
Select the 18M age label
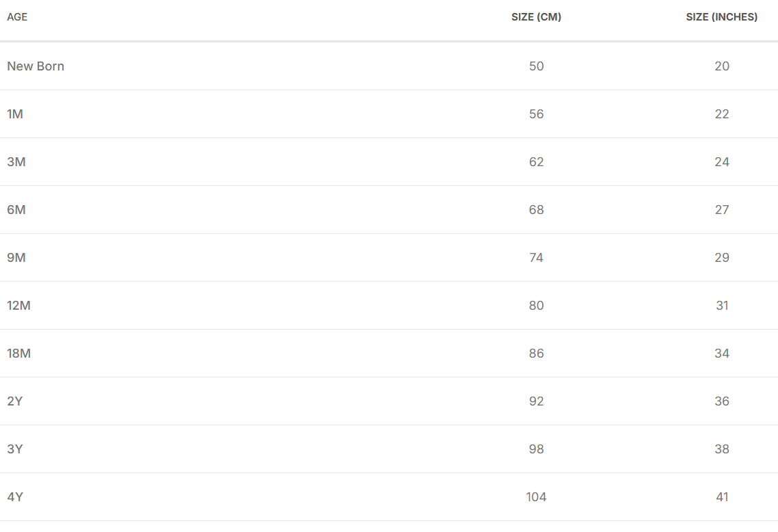[18, 354]
